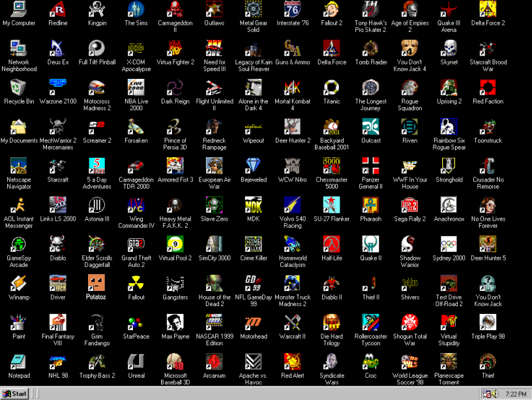Select the Starcraft Brood War icon
This screenshot has width=532, height=400.
[488, 48]
